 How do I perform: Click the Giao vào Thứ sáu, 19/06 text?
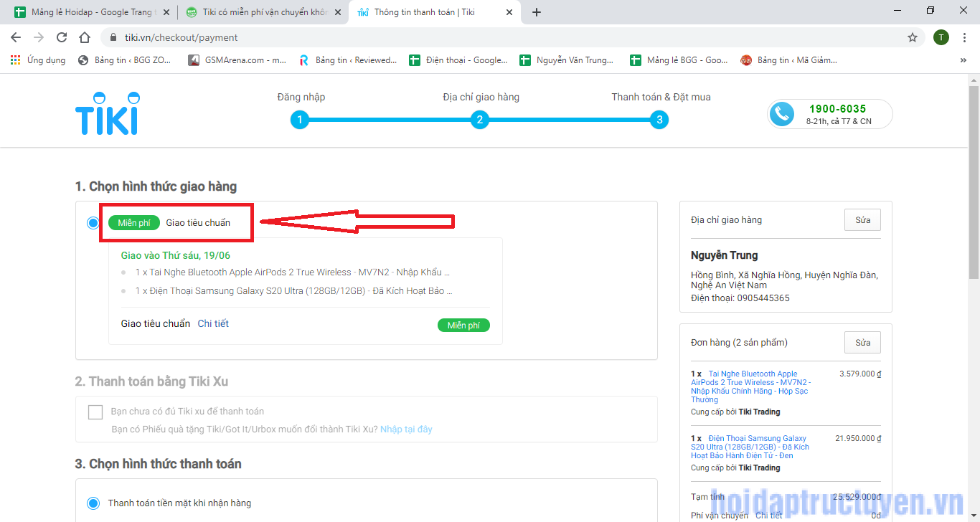click(176, 255)
